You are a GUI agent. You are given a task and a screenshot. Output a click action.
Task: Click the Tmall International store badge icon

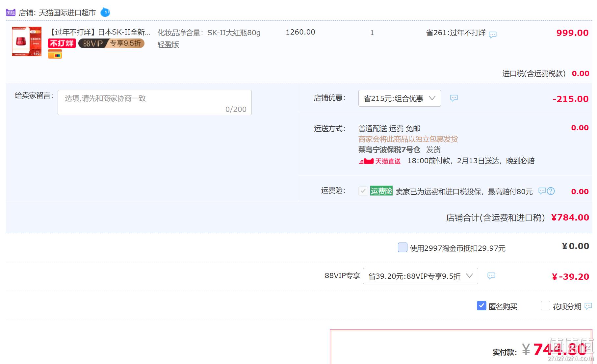coord(11,13)
